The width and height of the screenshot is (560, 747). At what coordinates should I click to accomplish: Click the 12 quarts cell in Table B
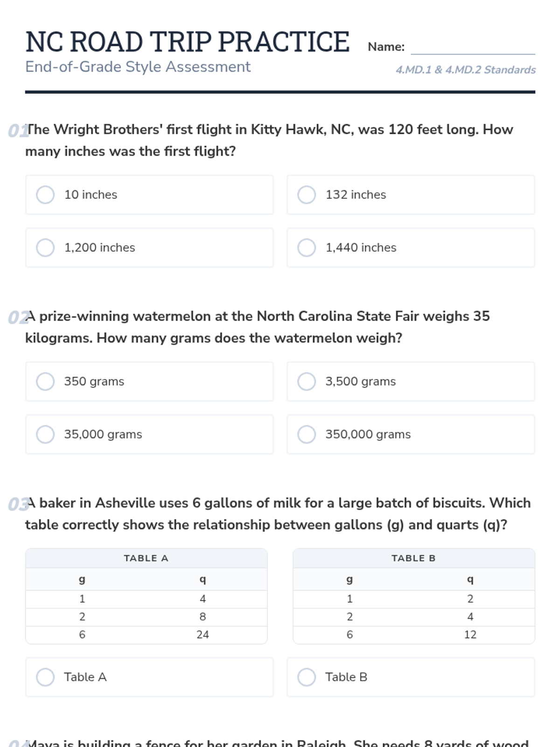[470, 634]
